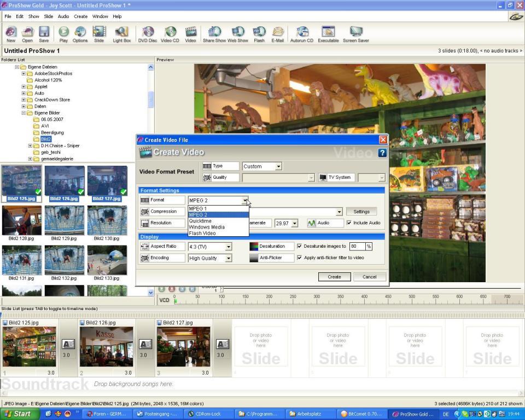Click the Cancel button
The height and width of the screenshot is (420, 525).
pyautogui.click(x=369, y=277)
